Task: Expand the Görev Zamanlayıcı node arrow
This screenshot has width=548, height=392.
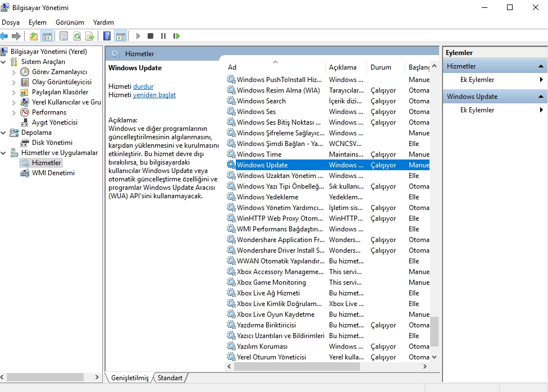Action: tap(14, 72)
